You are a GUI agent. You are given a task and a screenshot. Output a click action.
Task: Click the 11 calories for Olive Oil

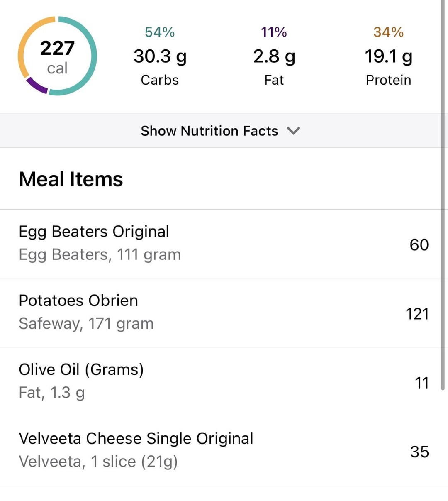click(x=422, y=383)
